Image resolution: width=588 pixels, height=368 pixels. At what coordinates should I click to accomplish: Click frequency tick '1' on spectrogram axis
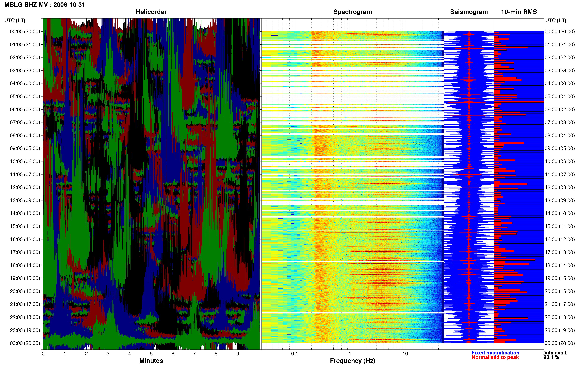tap(350, 354)
